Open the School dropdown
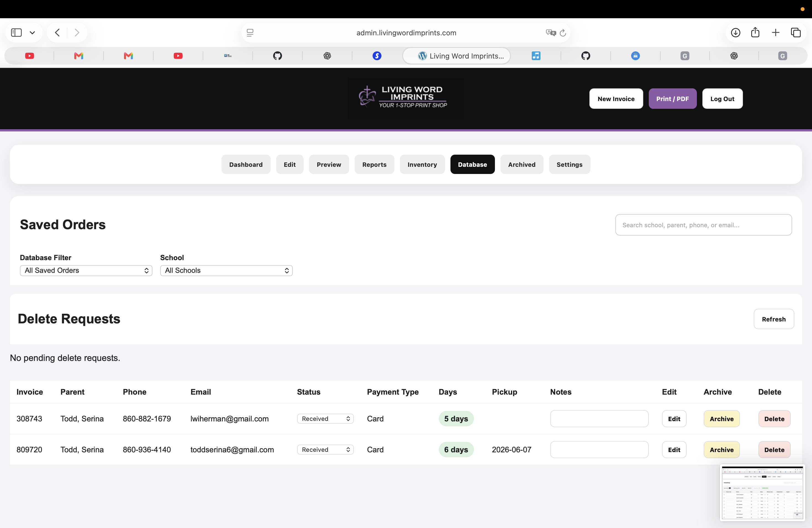812x528 pixels. pos(226,270)
